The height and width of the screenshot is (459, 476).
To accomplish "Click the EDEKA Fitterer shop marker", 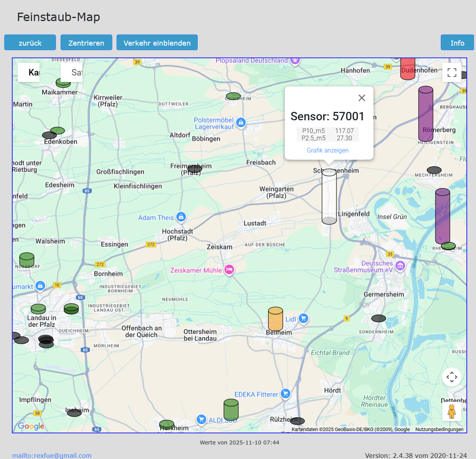I will (x=285, y=393).
